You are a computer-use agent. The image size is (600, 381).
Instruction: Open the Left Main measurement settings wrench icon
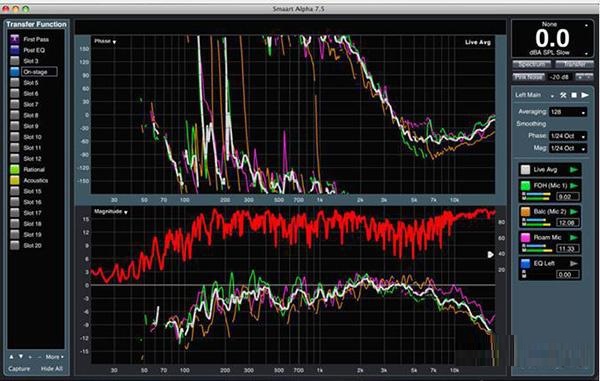pos(563,95)
